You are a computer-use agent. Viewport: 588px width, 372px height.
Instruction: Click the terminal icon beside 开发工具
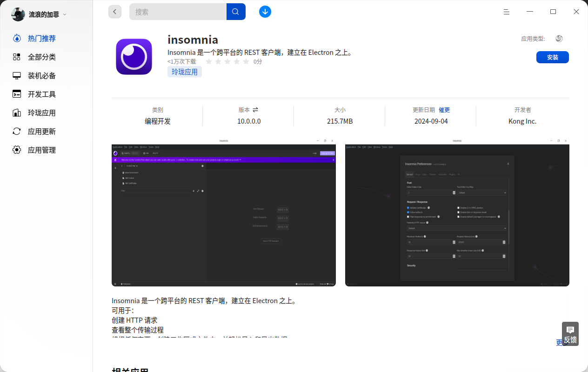[x=17, y=94]
